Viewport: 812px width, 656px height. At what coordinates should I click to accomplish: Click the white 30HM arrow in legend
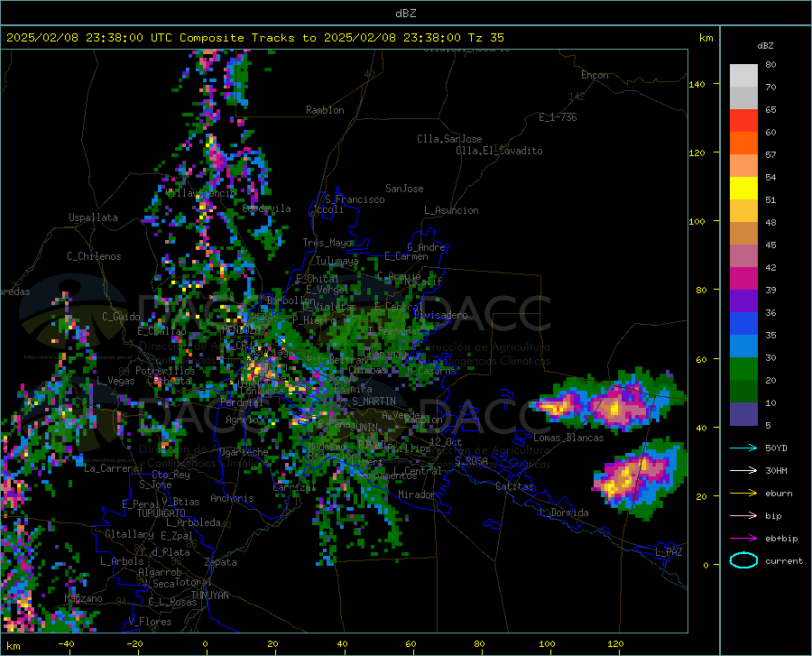click(743, 471)
